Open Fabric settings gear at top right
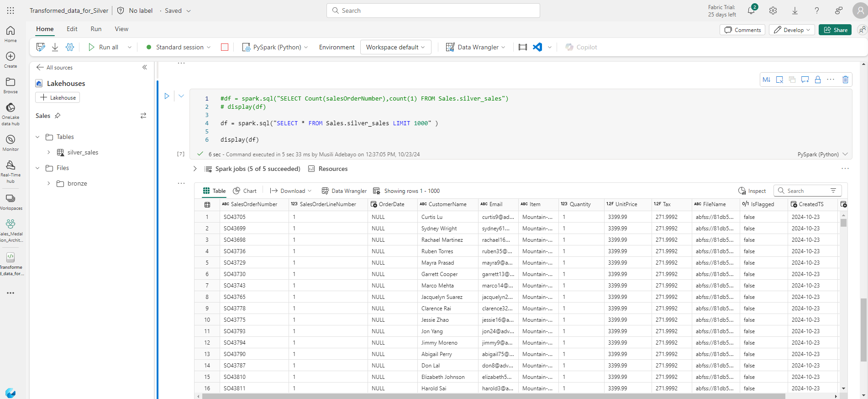This screenshot has height=399, width=868. pos(773,10)
